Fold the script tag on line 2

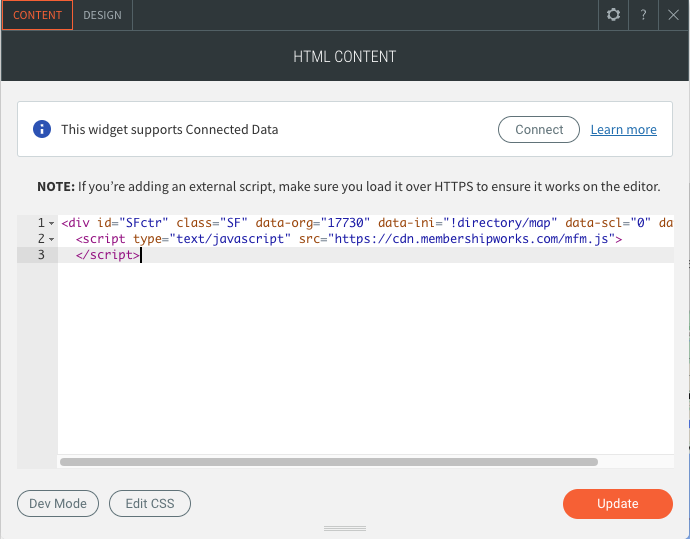click(x=51, y=239)
